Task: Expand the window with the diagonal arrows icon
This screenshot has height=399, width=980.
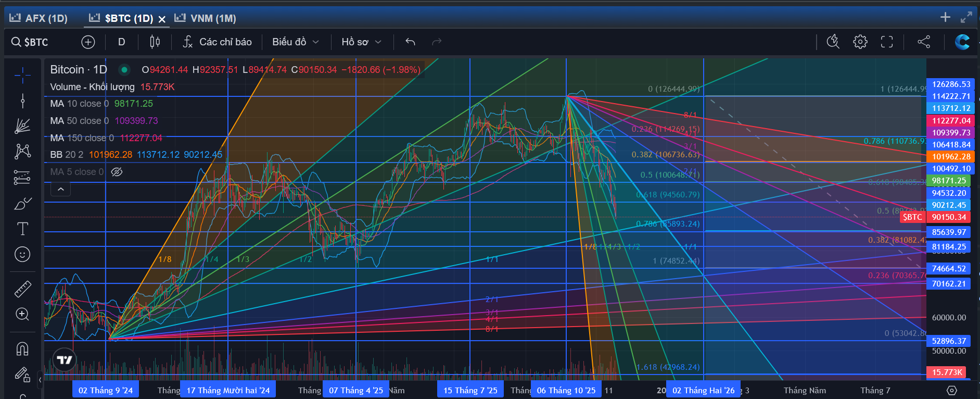Action: coord(966,17)
